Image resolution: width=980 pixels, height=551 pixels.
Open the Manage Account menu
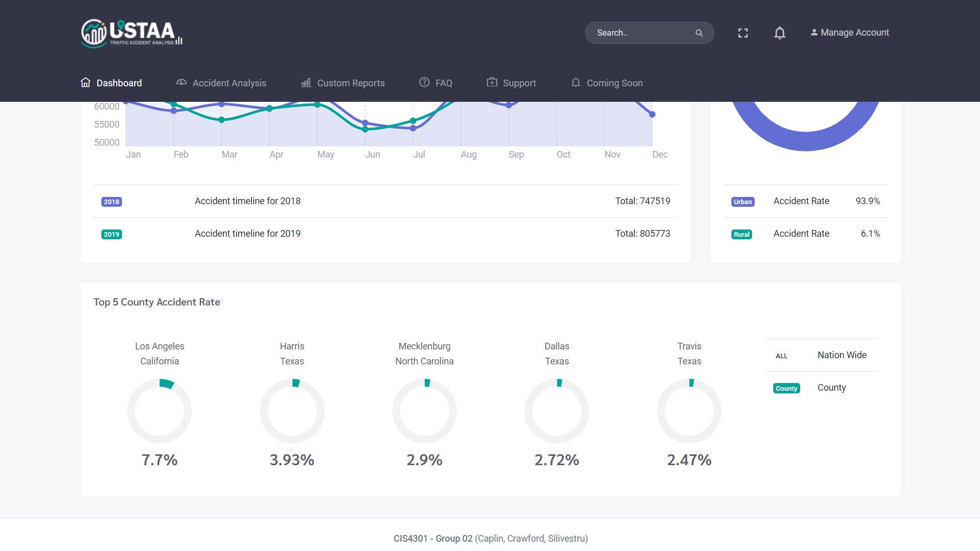(850, 33)
